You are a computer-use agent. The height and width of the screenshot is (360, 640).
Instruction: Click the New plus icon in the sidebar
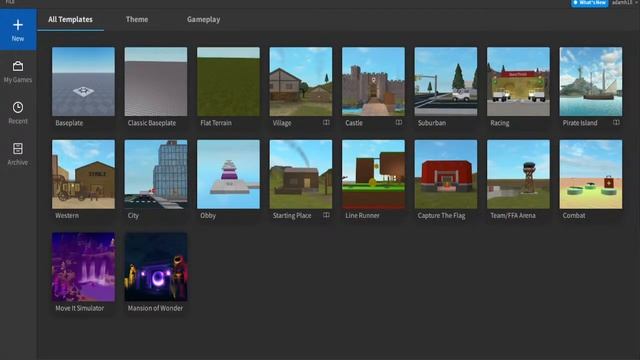pyautogui.click(x=18, y=25)
